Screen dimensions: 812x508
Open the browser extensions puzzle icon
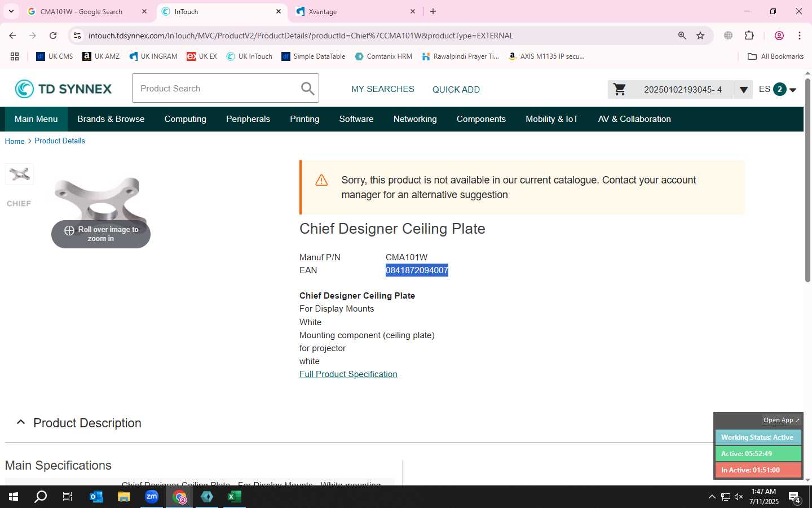(x=749, y=36)
